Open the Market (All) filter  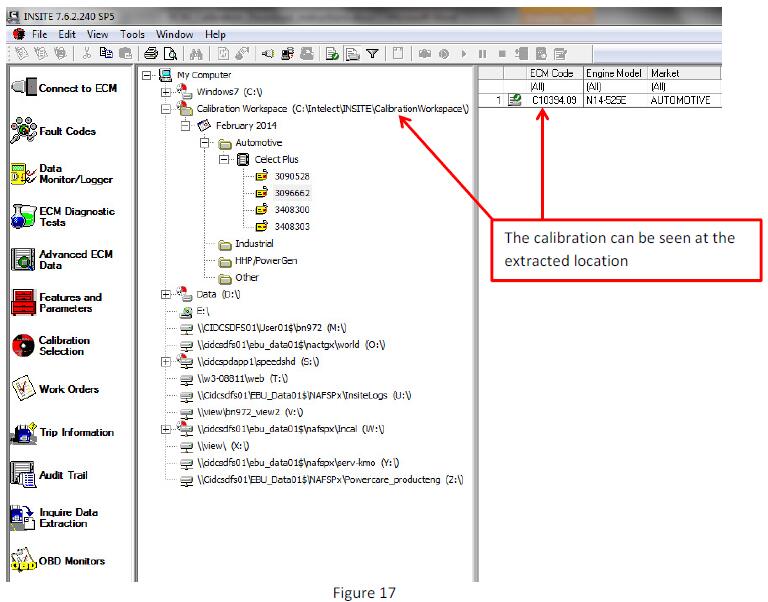(685, 87)
